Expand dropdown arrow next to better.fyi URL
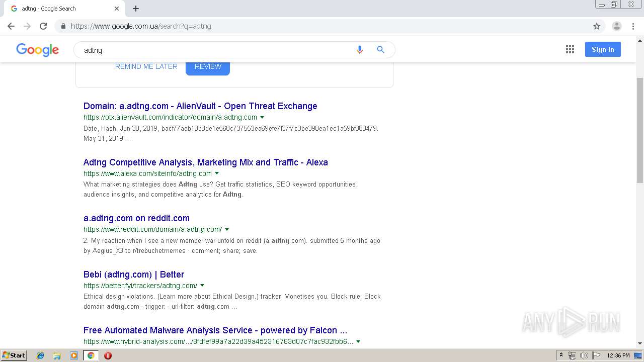 click(x=202, y=286)
